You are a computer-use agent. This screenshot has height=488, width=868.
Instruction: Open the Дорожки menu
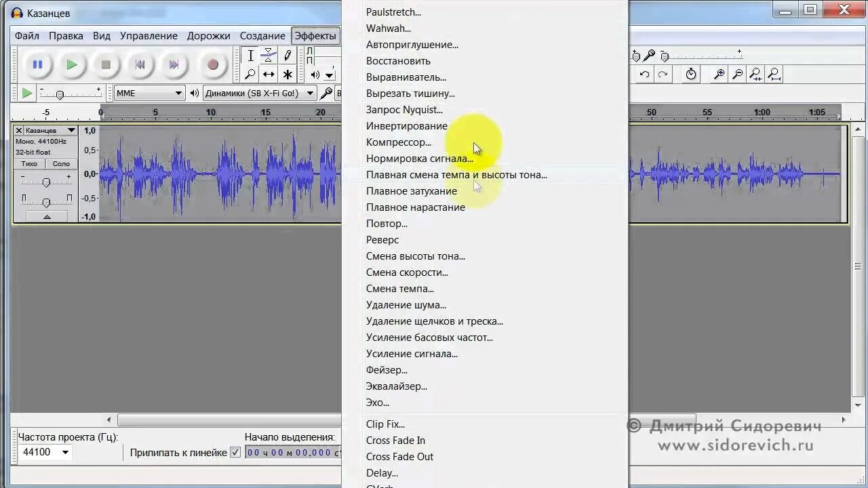pyautogui.click(x=209, y=36)
